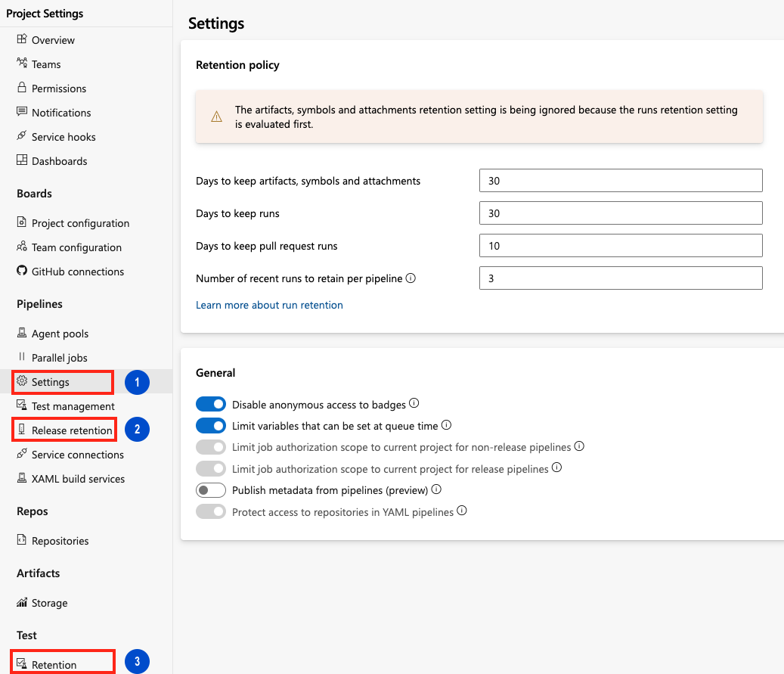Image resolution: width=784 pixels, height=674 pixels.
Task: Open the Storage settings under Artifacts
Action: [x=50, y=603]
